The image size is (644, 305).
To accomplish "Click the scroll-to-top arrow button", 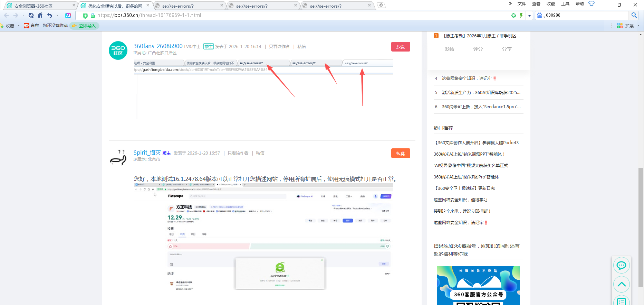I will click(621, 284).
